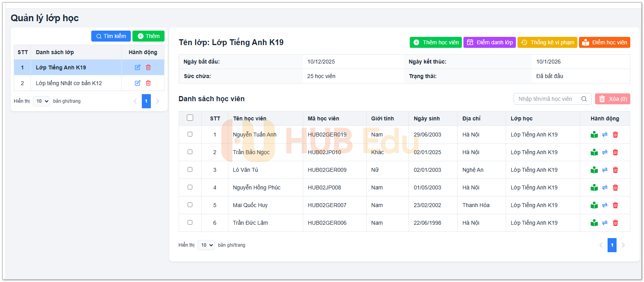The image size is (644, 282).
Task: Open Thống kê vi phạm
Action: click(x=547, y=42)
